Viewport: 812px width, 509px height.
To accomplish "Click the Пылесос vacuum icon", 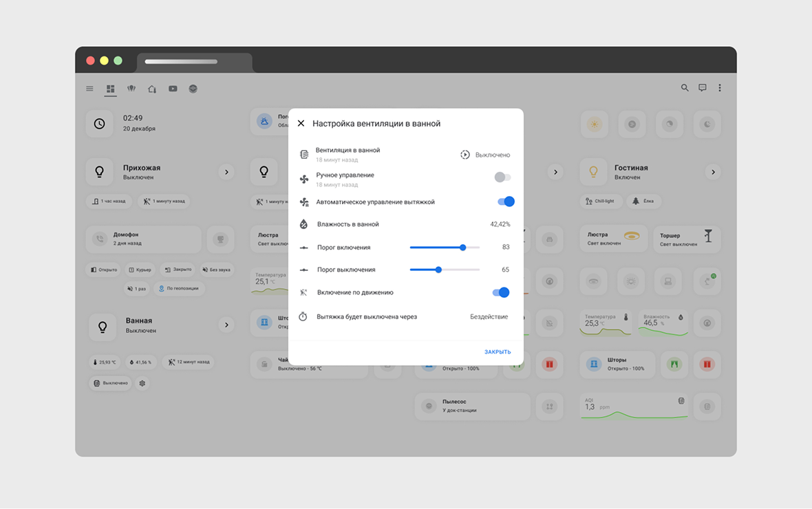I will pos(429,406).
